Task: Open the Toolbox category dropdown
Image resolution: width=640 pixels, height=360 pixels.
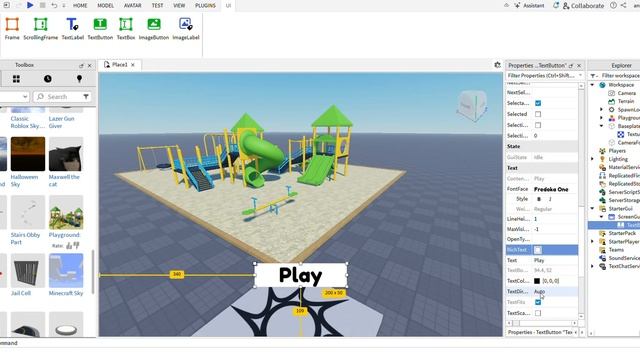Action: point(14,97)
